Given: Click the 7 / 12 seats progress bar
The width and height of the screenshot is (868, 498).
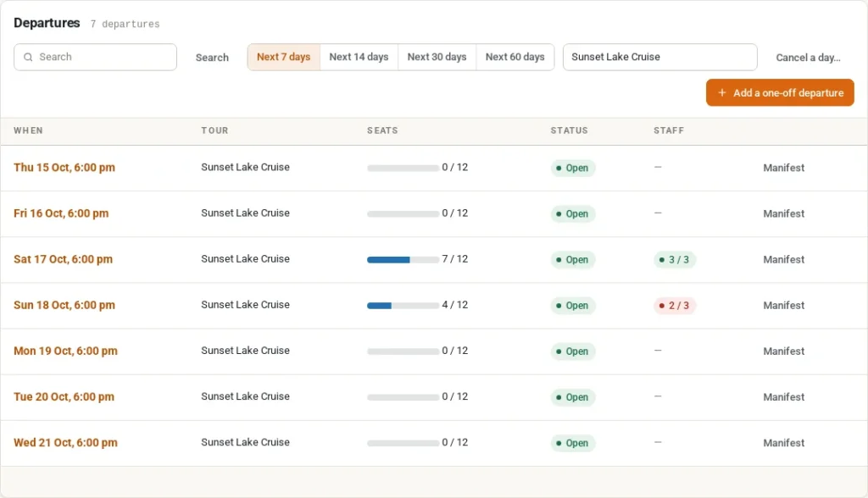Looking at the screenshot, I should coord(403,260).
